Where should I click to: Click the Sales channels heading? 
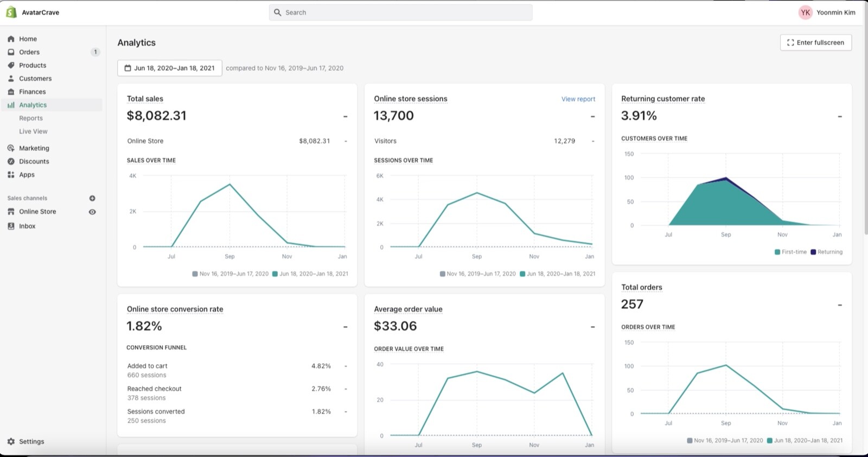[x=27, y=198]
